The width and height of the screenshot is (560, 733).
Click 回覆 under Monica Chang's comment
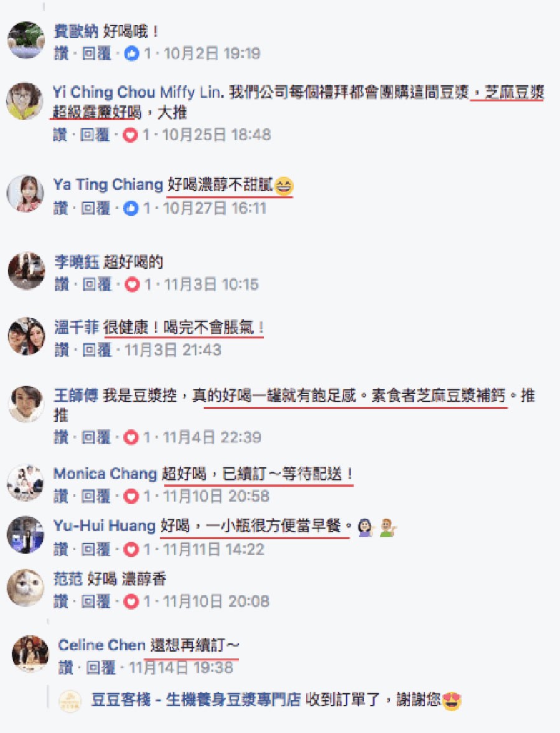(96, 497)
